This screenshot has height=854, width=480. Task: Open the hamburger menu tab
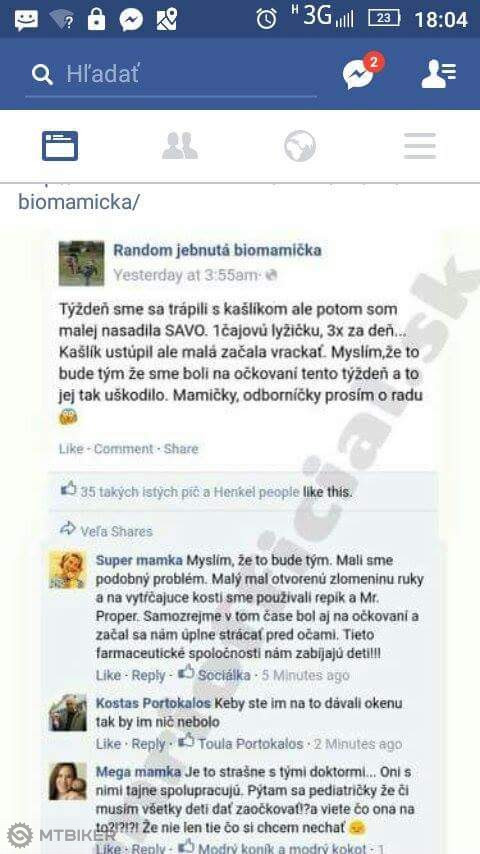[420, 146]
